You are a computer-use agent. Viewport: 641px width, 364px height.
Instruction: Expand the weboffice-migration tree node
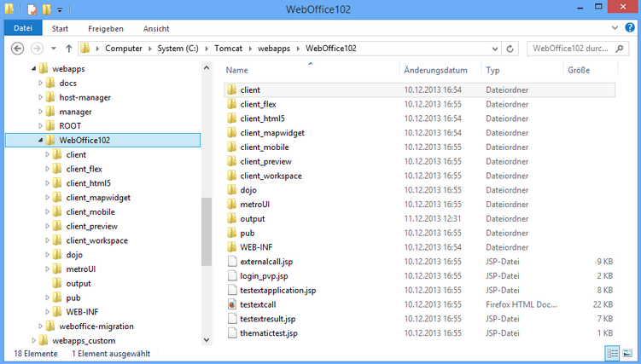(x=40, y=326)
